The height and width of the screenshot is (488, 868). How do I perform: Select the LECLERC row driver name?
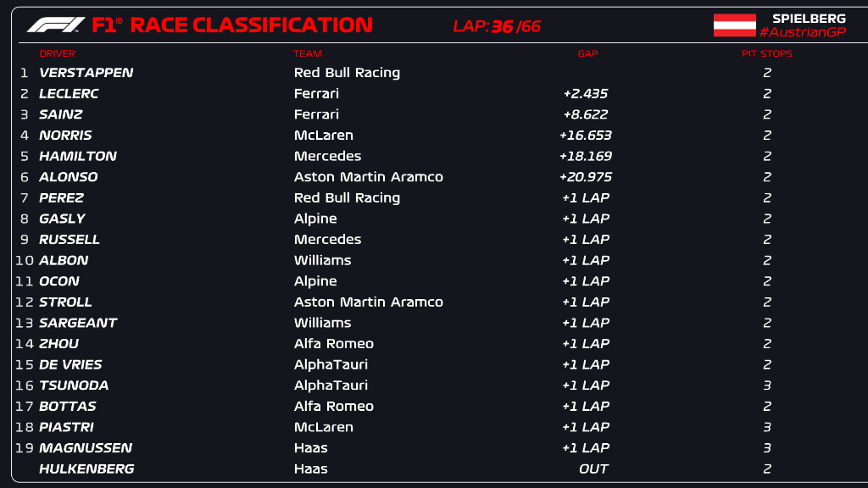coord(69,94)
